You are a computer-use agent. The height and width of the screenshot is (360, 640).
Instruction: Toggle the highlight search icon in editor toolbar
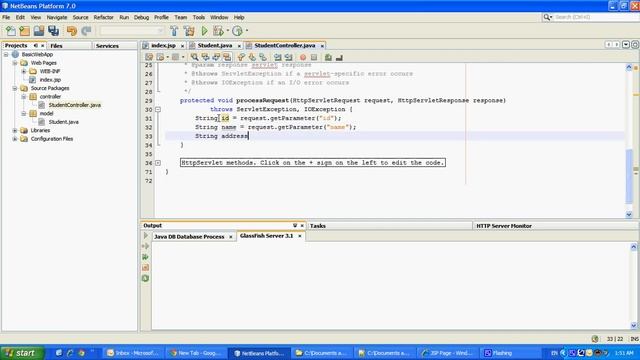pos(227,58)
